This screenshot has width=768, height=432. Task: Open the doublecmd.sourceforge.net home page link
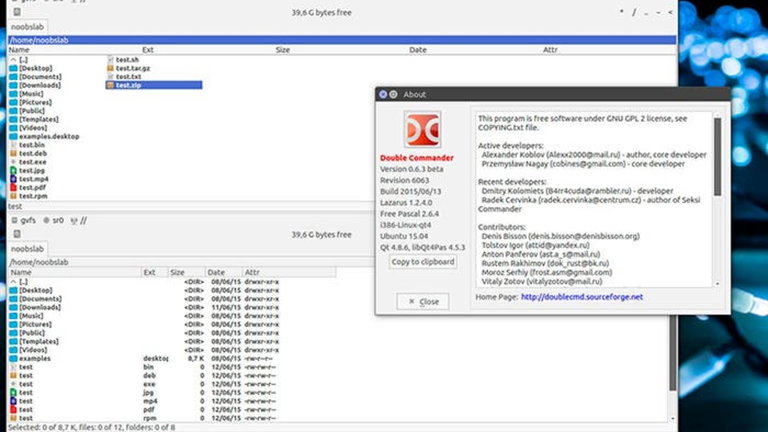coord(581,297)
